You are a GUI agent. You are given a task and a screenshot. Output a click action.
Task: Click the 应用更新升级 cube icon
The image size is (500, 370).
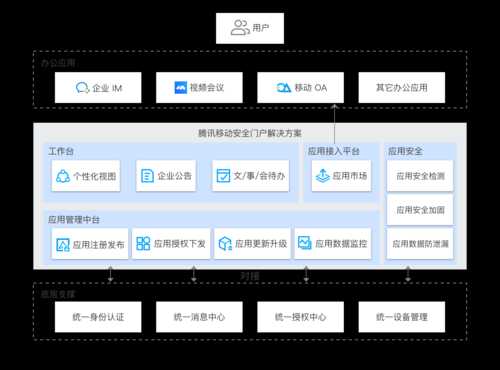225,244
